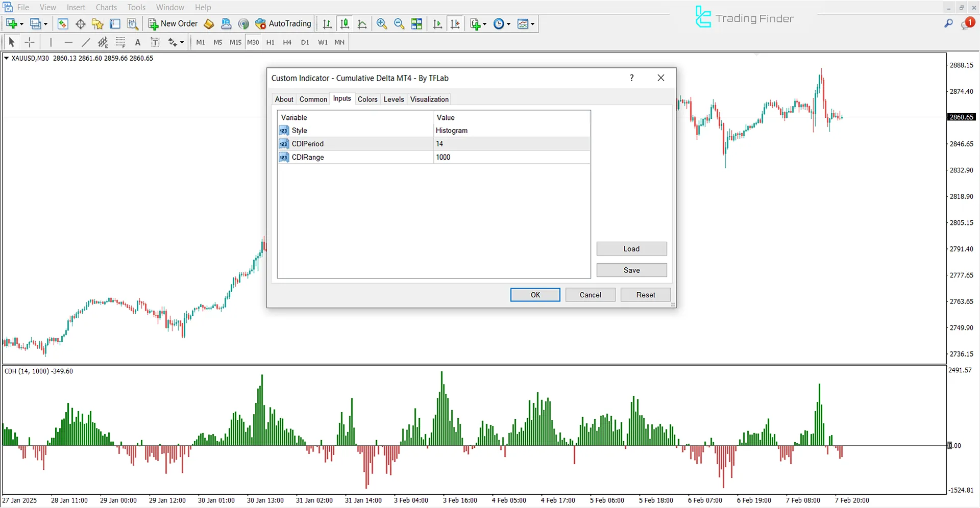
Task: Click the Load settings button
Action: pyautogui.click(x=631, y=248)
